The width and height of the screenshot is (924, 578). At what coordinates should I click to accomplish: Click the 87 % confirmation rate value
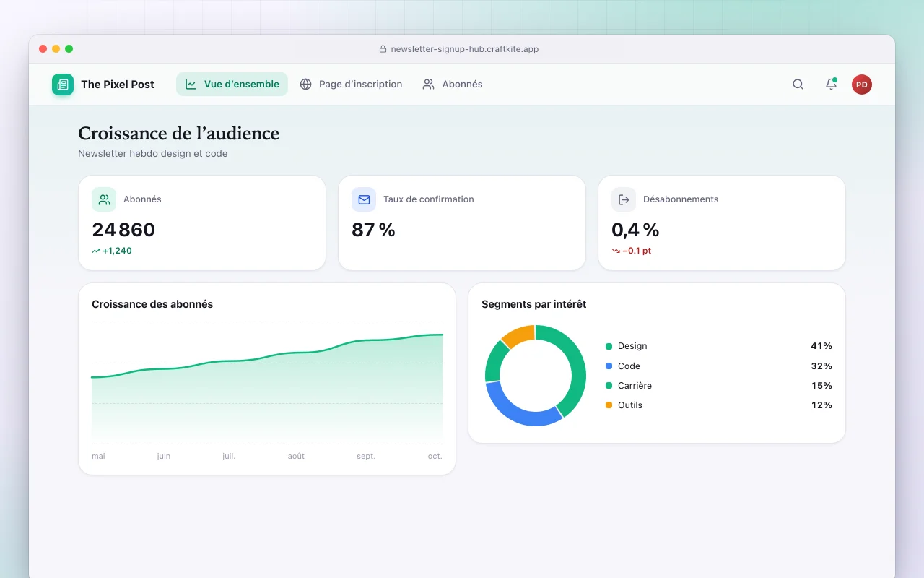point(373,230)
